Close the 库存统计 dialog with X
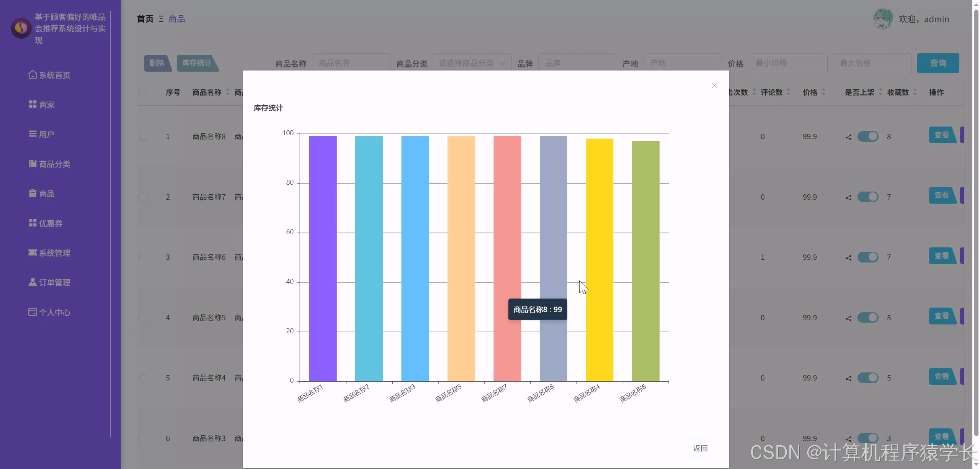The image size is (980, 469). click(714, 85)
